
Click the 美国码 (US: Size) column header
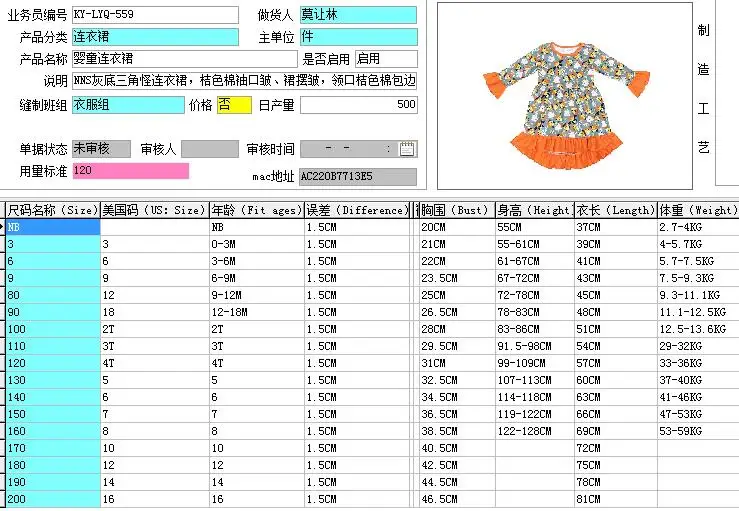[x=155, y=210]
